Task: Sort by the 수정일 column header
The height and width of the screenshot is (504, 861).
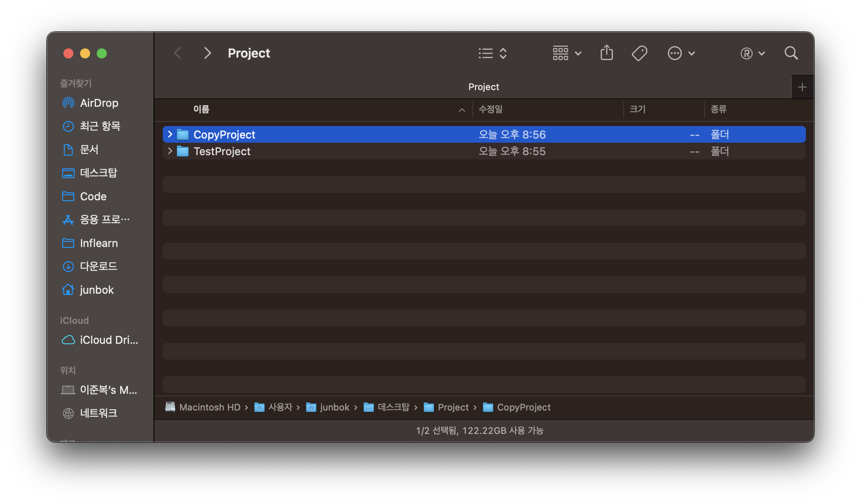Action: tap(491, 109)
